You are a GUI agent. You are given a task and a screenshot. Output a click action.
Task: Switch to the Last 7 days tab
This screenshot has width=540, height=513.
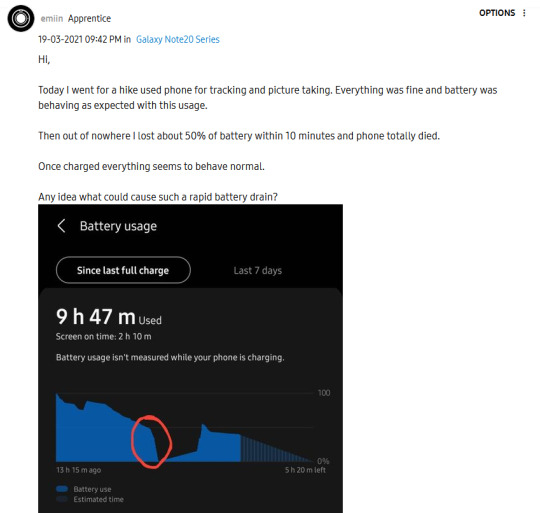coord(258,271)
